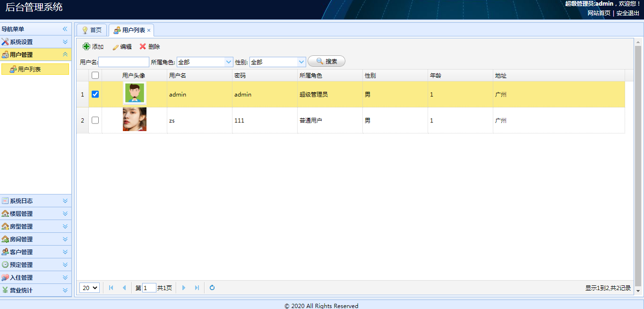This screenshot has height=309, width=644.
Task: Click the magnifier Search button
Action: pyautogui.click(x=326, y=62)
